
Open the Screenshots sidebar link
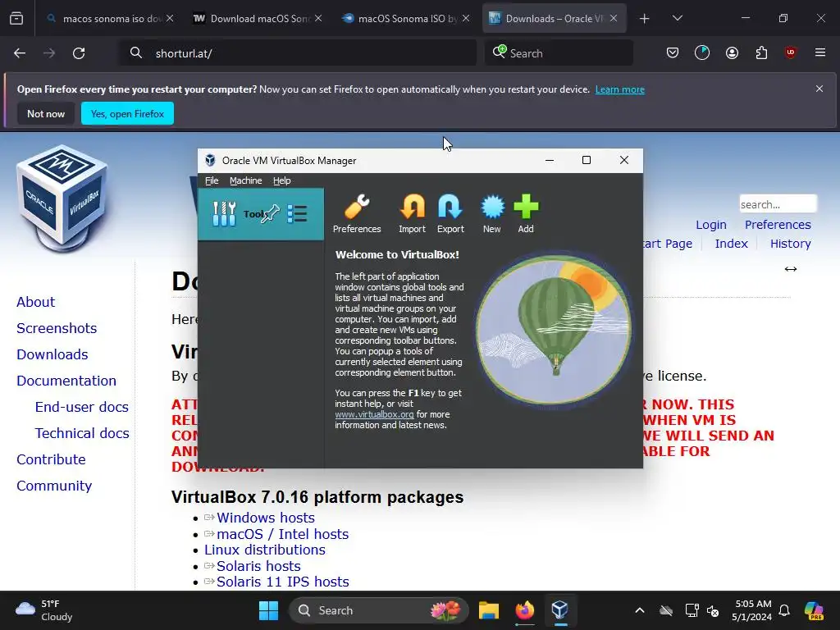pyautogui.click(x=57, y=328)
